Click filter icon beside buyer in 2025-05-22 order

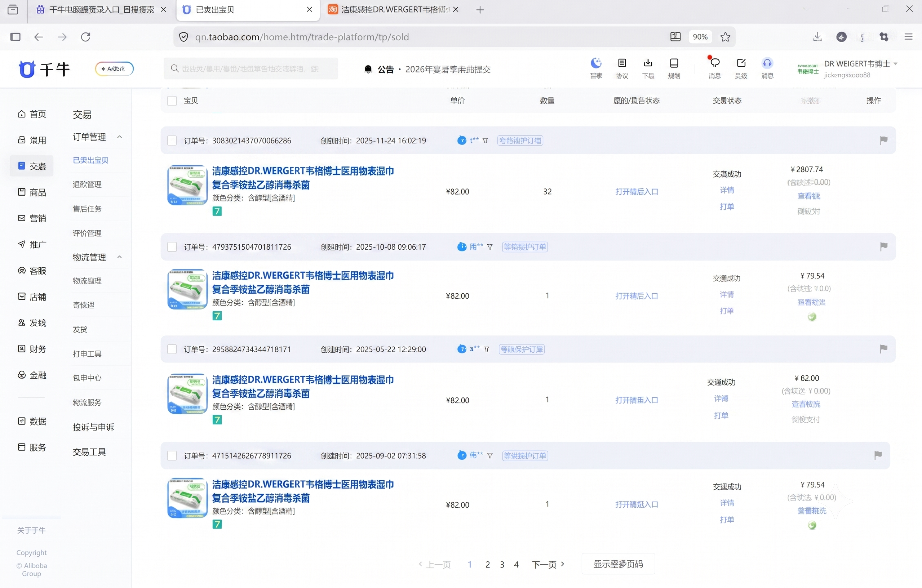[x=486, y=349]
